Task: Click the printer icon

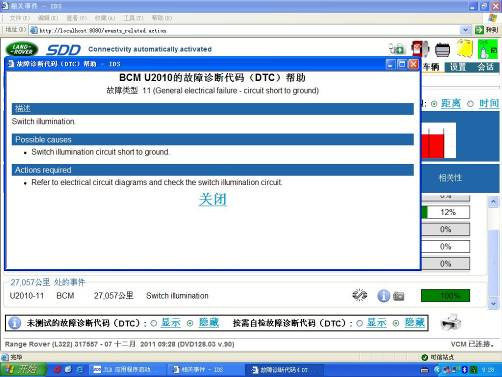Action: tap(451, 322)
